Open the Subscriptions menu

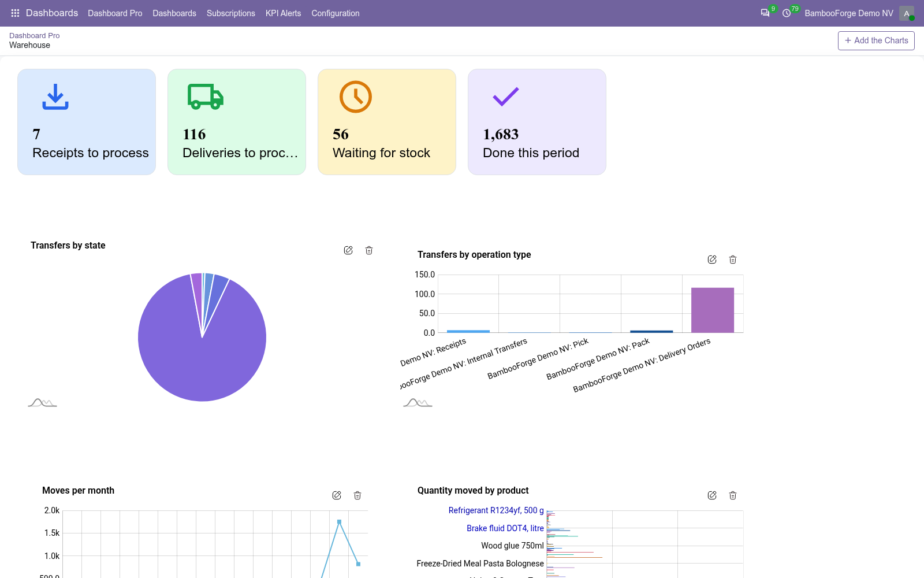[231, 13]
